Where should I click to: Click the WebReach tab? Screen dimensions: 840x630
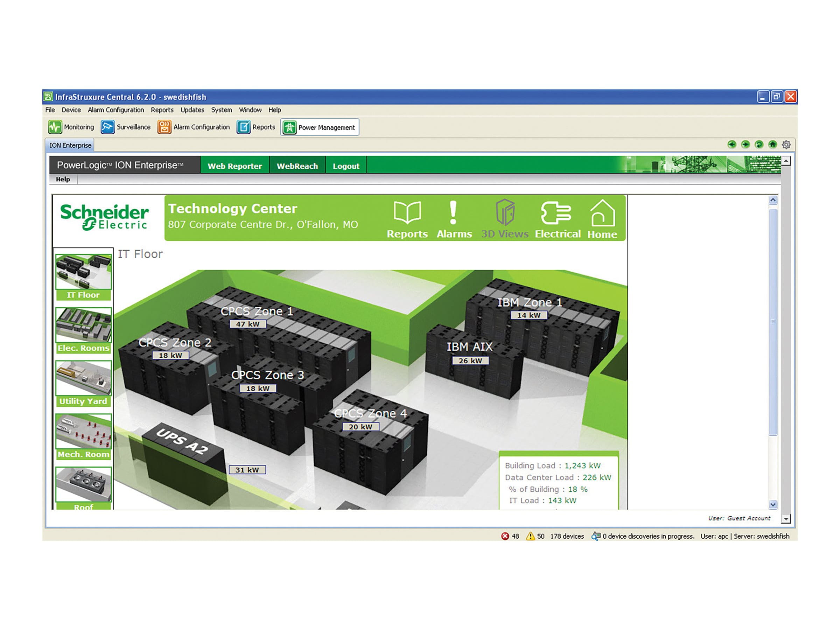[297, 166]
